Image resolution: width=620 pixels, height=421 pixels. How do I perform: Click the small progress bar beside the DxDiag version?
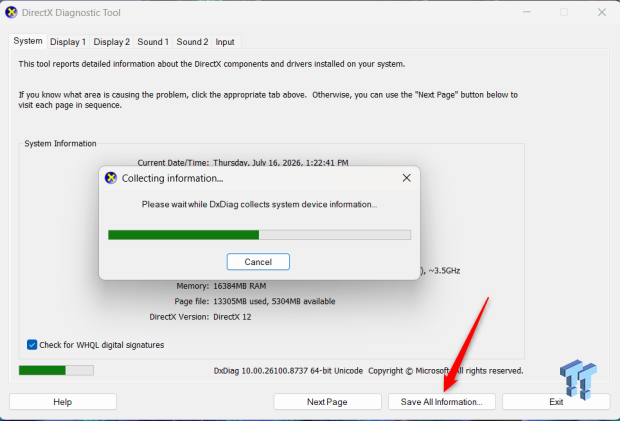point(56,370)
